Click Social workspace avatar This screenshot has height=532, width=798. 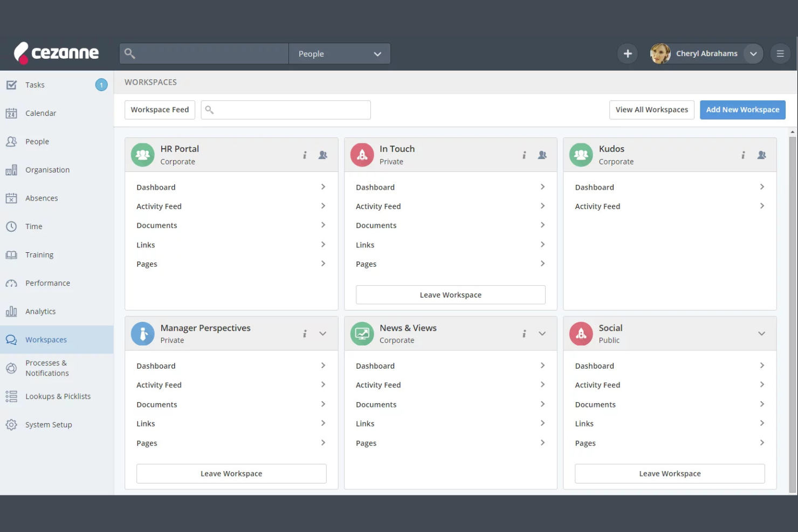click(x=581, y=334)
